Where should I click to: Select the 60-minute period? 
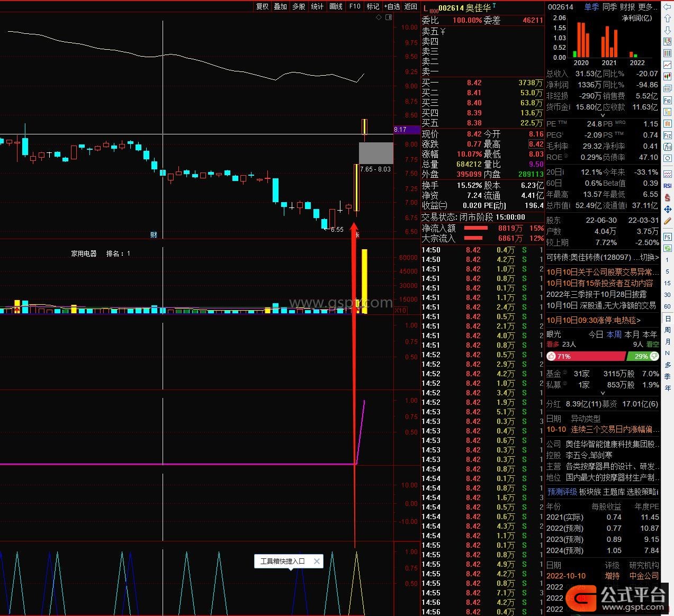click(668, 306)
